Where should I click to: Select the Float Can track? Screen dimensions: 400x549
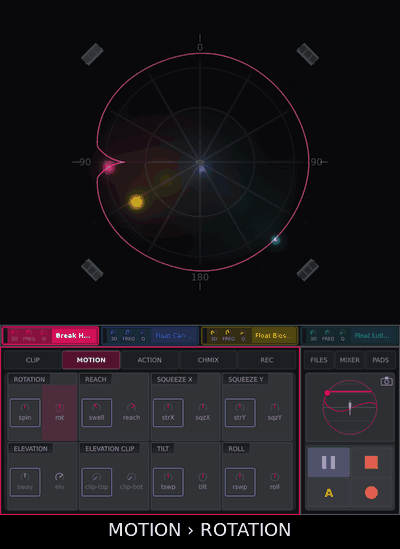174,335
